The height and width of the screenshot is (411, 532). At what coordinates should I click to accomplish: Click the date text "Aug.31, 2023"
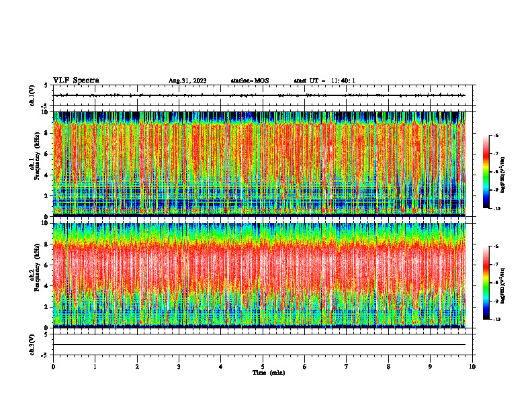click(x=187, y=81)
